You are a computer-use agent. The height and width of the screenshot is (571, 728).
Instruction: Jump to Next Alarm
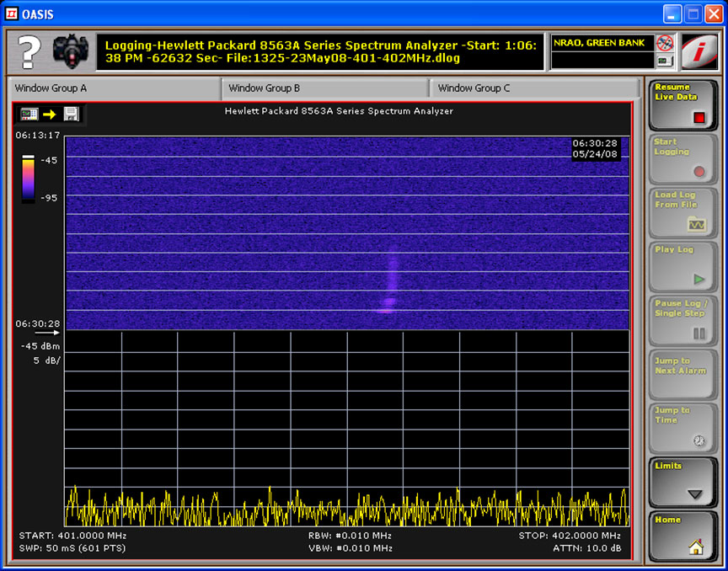click(x=683, y=375)
